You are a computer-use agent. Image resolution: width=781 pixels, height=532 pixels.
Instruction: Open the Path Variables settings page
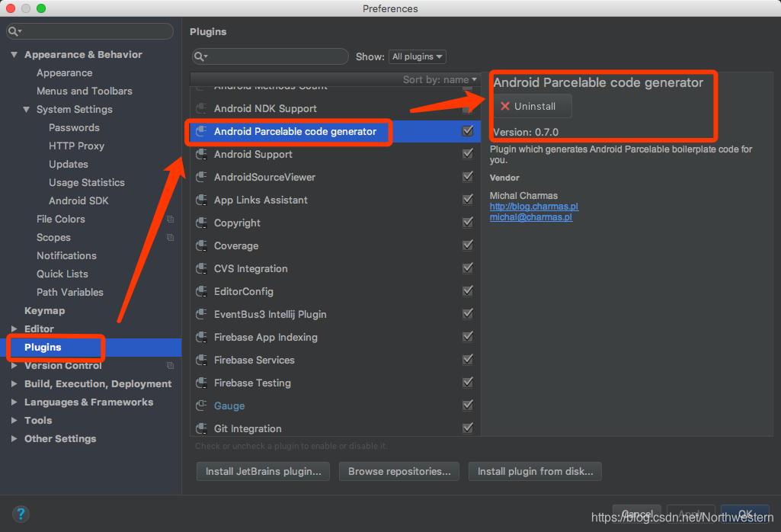click(x=70, y=293)
